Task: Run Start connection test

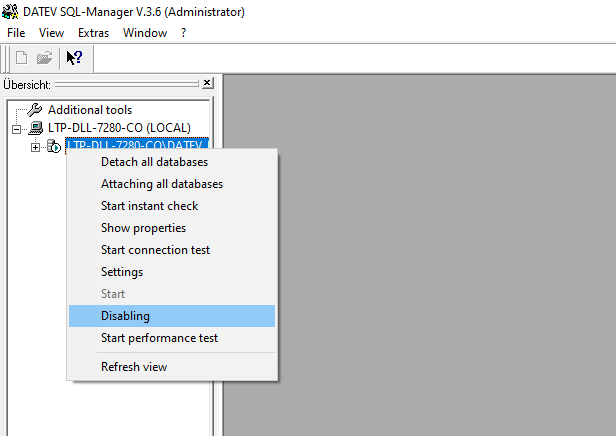Action: pos(172,250)
